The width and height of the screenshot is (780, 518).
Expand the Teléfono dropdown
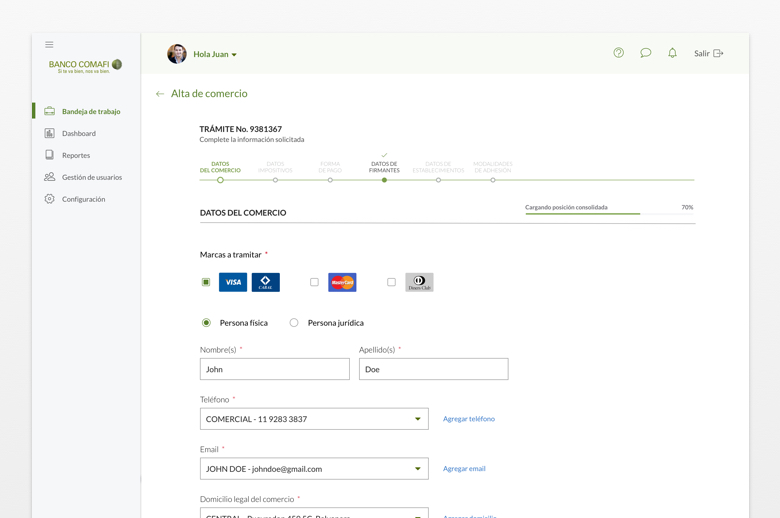[x=418, y=419]
